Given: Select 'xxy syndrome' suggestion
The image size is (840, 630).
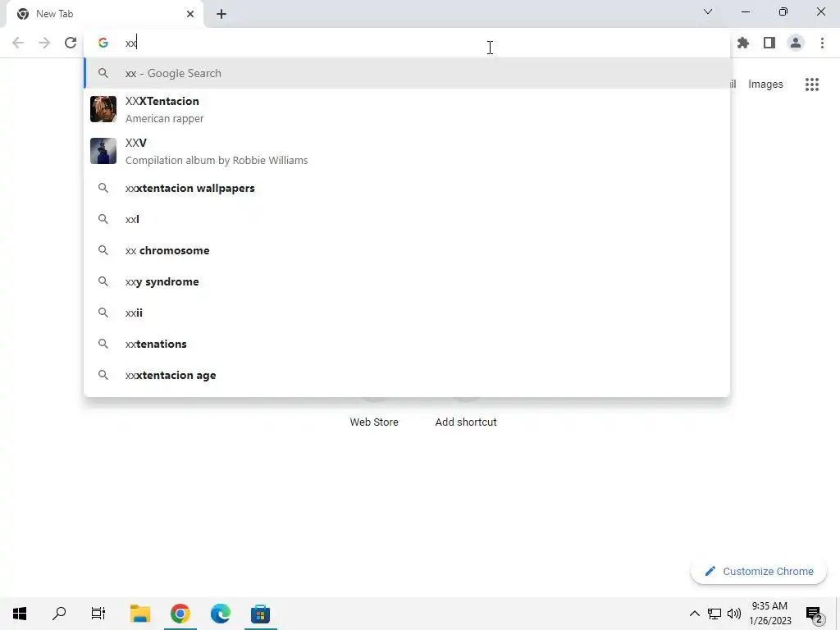Looking at the screenshot, I should click(x=407, y=281).
